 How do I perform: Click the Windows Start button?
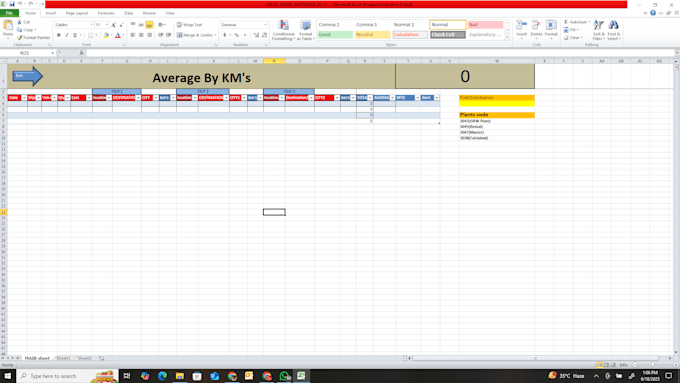tap(7, 376)
